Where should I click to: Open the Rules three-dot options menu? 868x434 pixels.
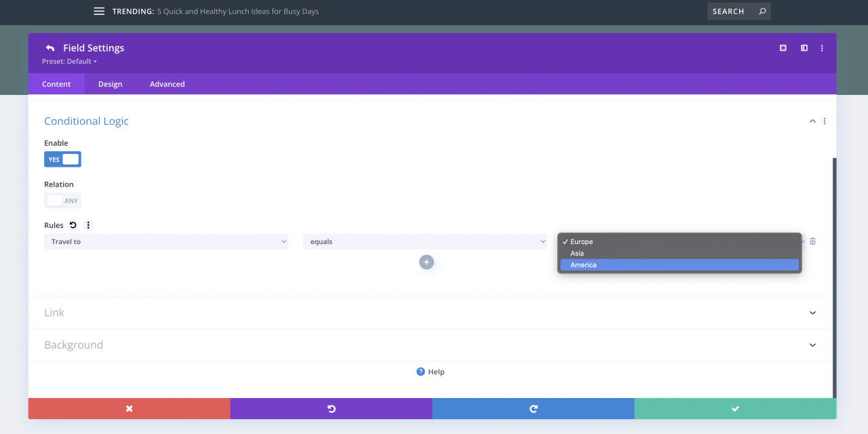point(87,225)
